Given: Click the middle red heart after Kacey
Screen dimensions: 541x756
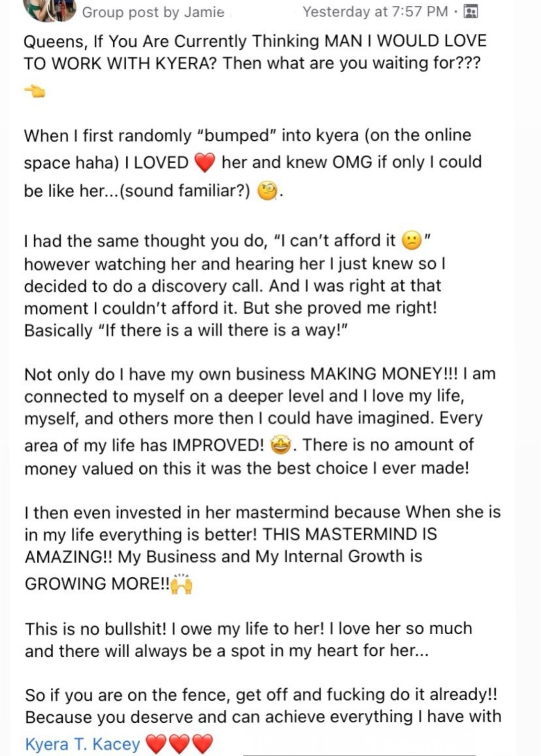Looking at the screenshot, I should [x=179, y=744].
